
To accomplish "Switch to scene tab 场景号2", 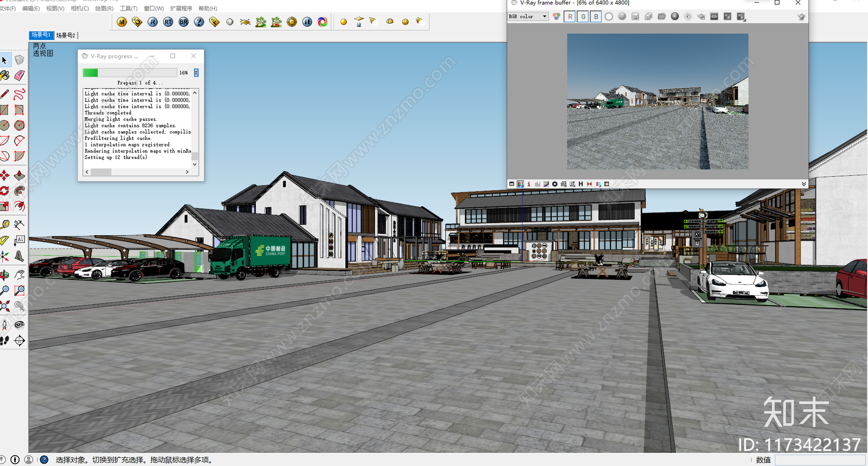I will click(x=66, y=35).
